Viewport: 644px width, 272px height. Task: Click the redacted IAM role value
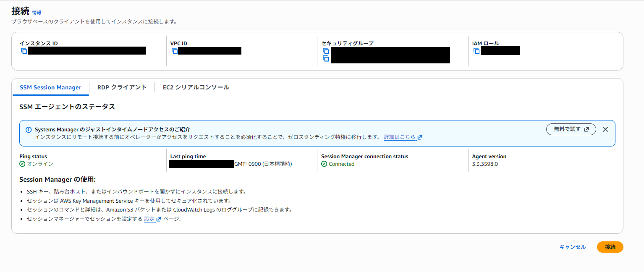pyautogui.click(x=500, y=51)
